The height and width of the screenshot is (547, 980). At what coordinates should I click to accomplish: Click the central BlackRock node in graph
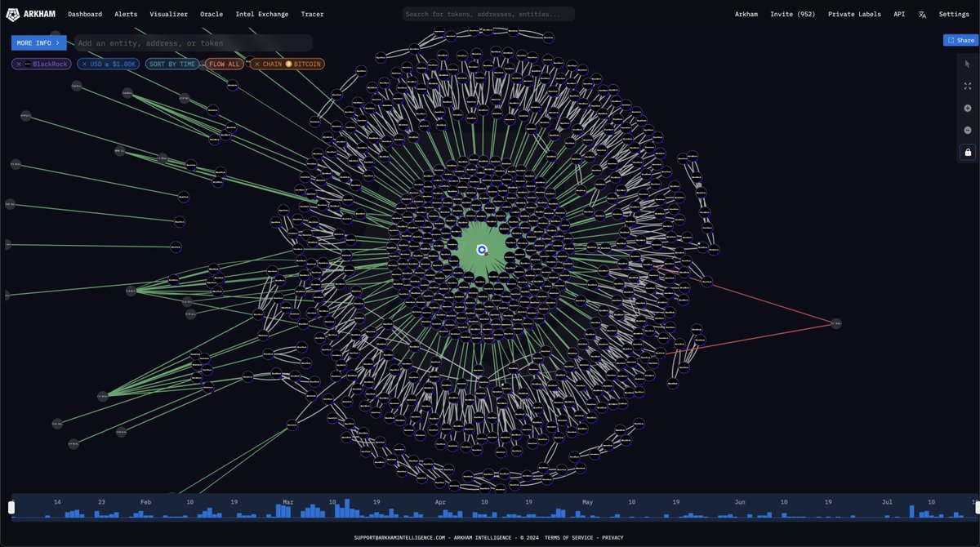[x=482, y=250]
